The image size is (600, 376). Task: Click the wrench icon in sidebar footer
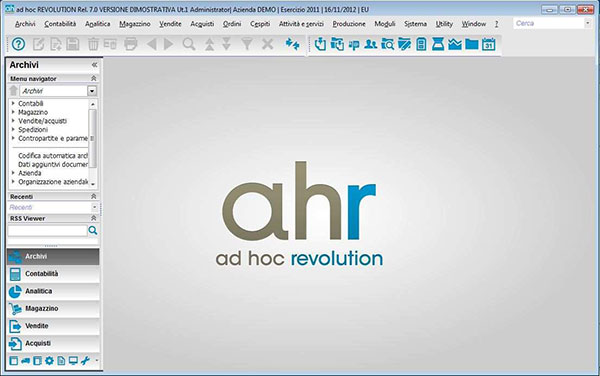point(85,360)
